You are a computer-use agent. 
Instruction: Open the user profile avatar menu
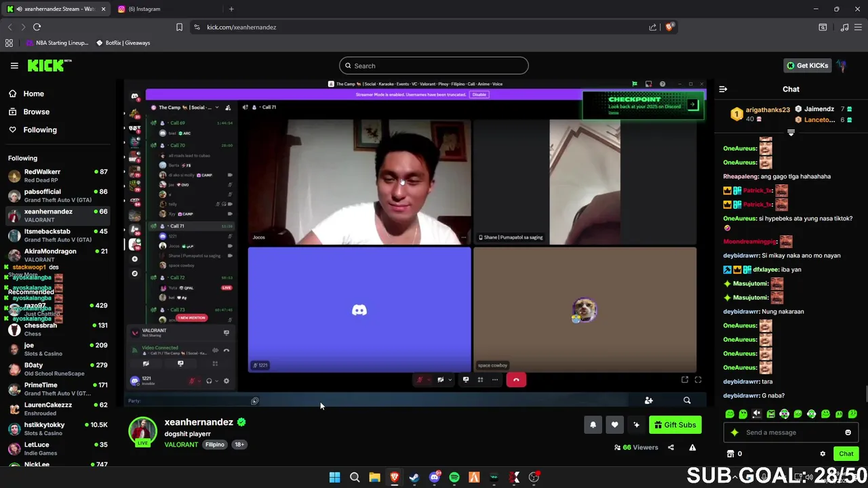842,66
